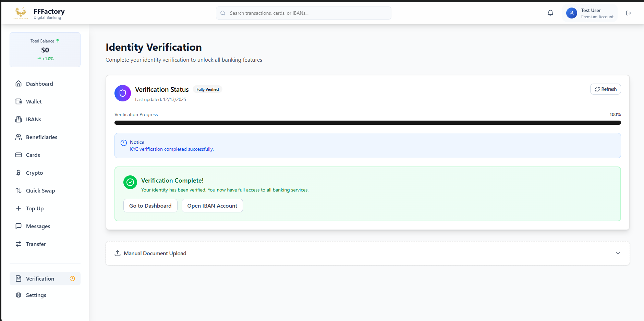Click the Verification Progress bar
The image size is (644, 321).
pos(367,123)
